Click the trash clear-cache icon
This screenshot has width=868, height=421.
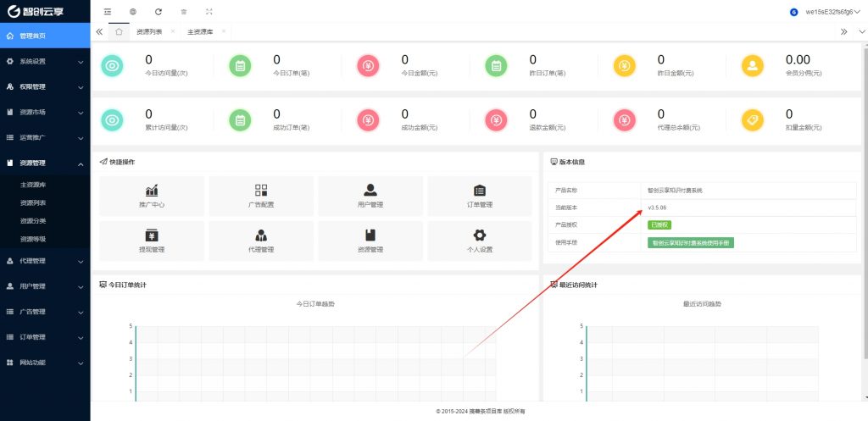pyautogui.click(x=184, y=12)
